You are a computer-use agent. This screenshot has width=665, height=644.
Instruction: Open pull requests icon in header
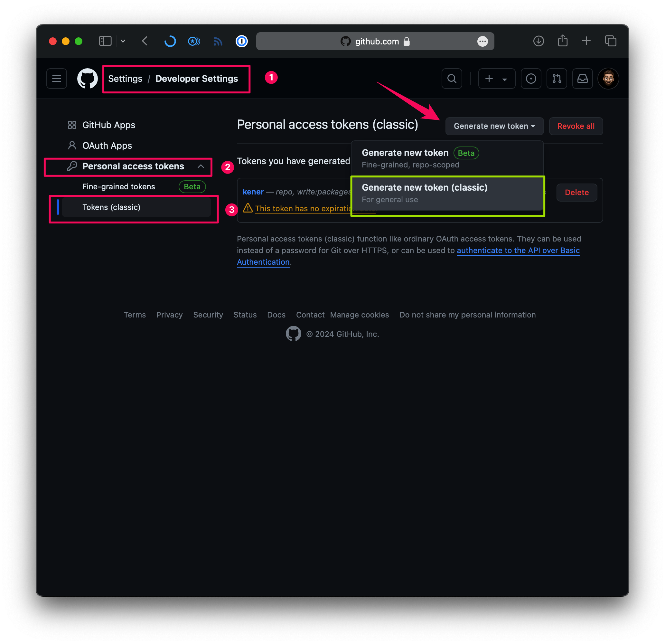[x=557, y=79]
